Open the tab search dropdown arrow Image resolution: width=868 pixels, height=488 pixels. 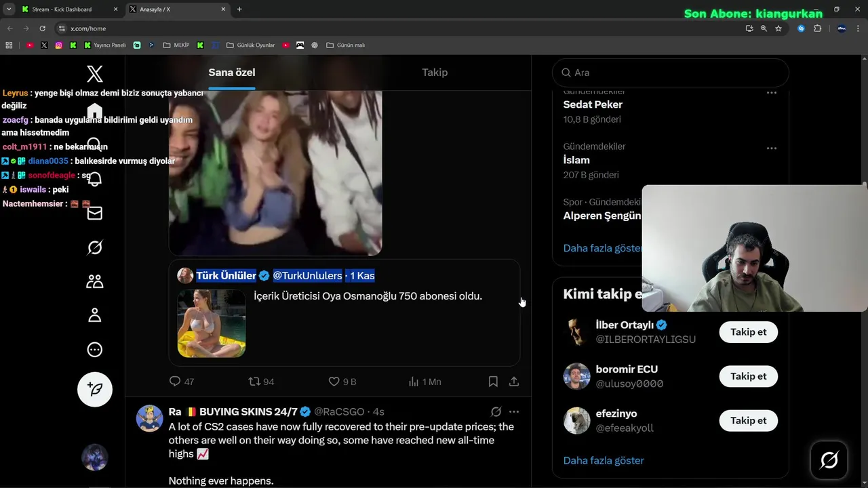pyautogui.click(x=9, y=9)
